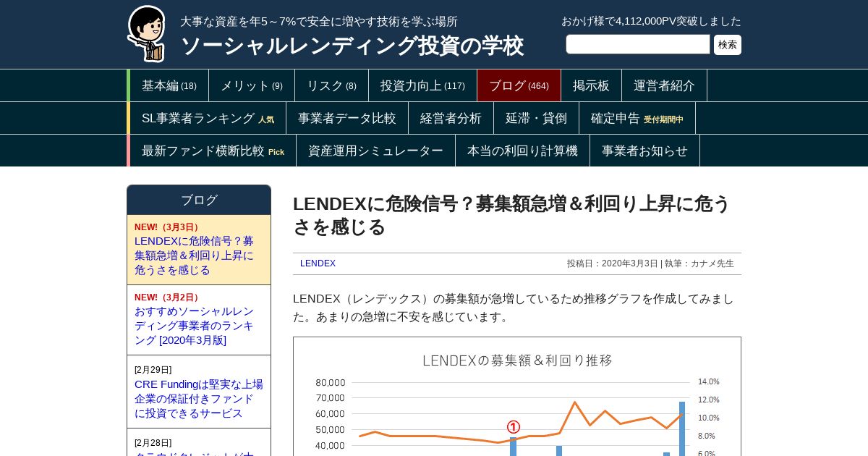Open the 経営者分析 menu item
This screenshot has width=868, height=456.
coord(451,118)
